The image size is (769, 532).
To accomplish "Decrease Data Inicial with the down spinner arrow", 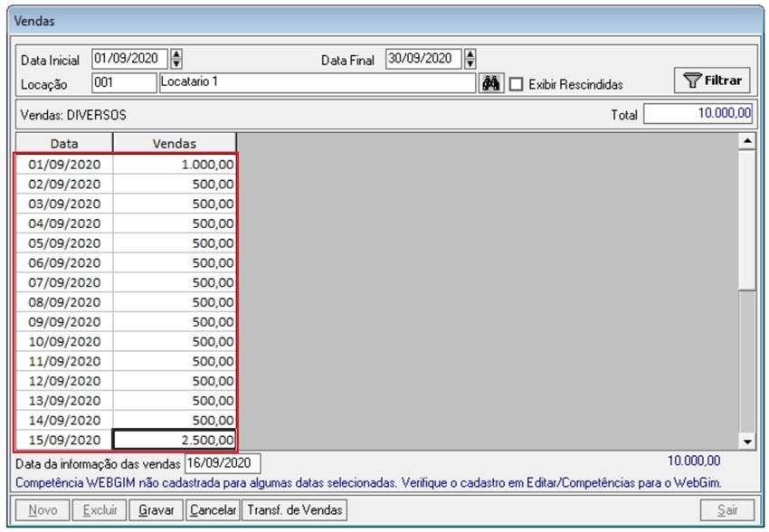I will pyautogui.click(x=176, y=63).
